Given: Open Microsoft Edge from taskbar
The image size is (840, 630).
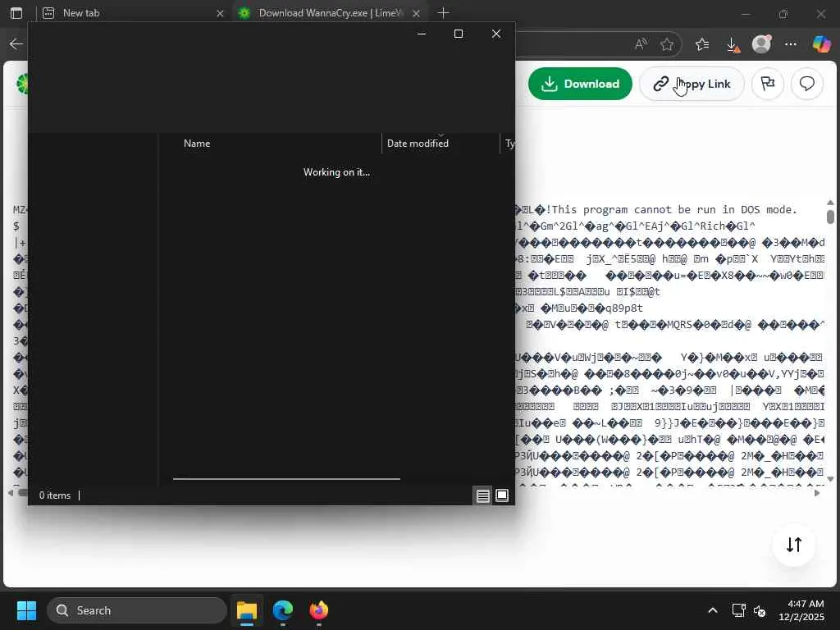Looking at the screenshot, I should coord(283,610).
